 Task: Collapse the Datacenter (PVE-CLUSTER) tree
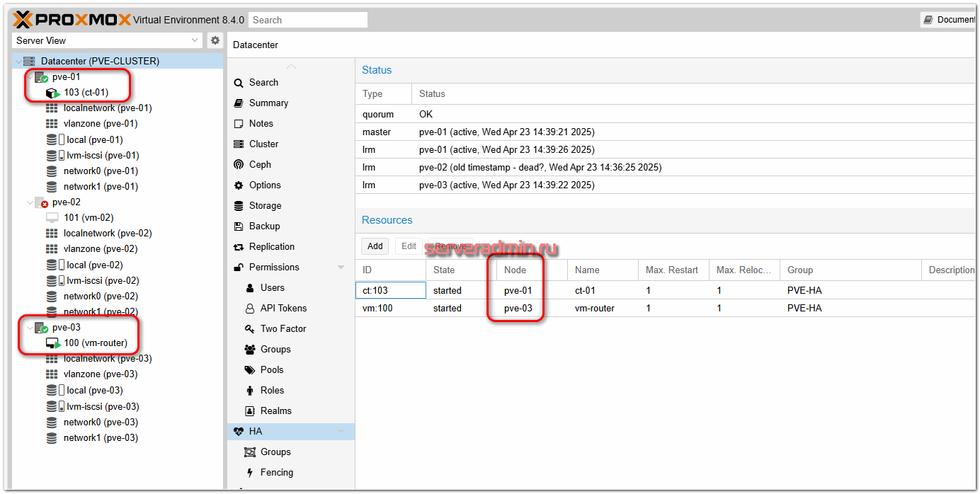pyautogui.click(x=18, y=62)
